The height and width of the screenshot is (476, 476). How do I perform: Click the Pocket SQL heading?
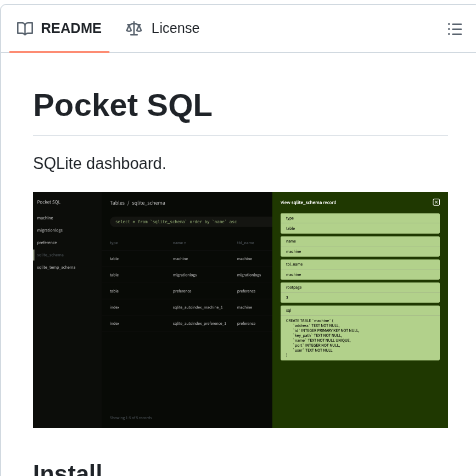(123, 105)
